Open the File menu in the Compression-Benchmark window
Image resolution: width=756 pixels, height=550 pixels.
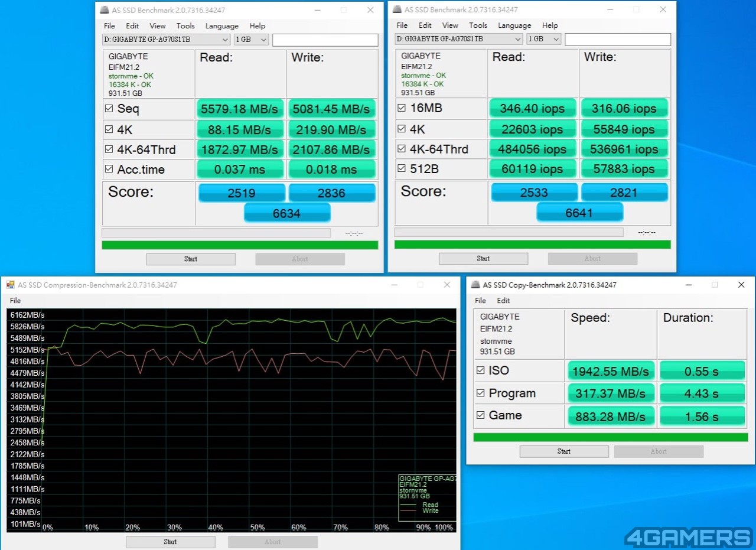coord(15,301)
